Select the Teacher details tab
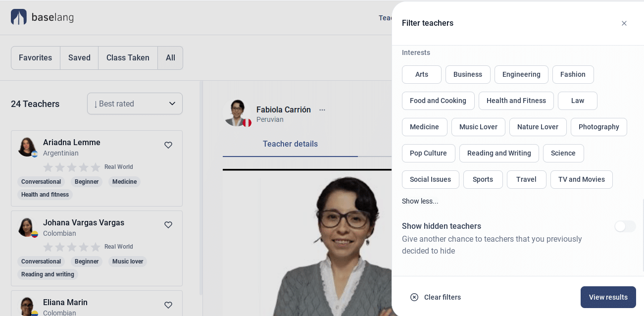 (x=290, y=144)
